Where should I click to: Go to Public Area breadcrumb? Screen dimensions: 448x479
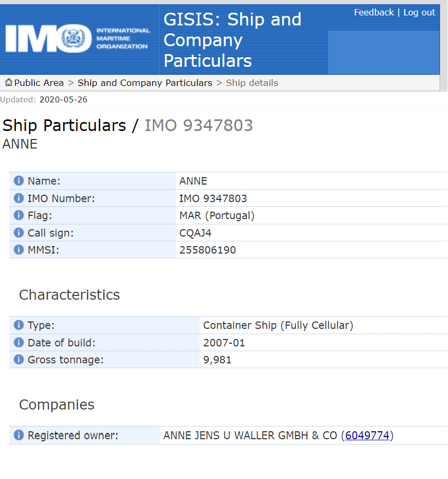tap(39, 83)
